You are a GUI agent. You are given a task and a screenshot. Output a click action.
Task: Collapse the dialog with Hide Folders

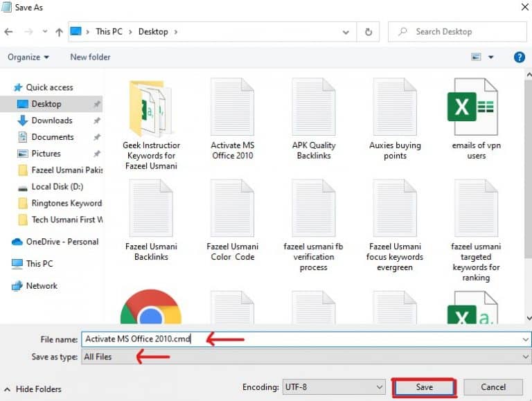pyautogui.click(x=33, y=389)
